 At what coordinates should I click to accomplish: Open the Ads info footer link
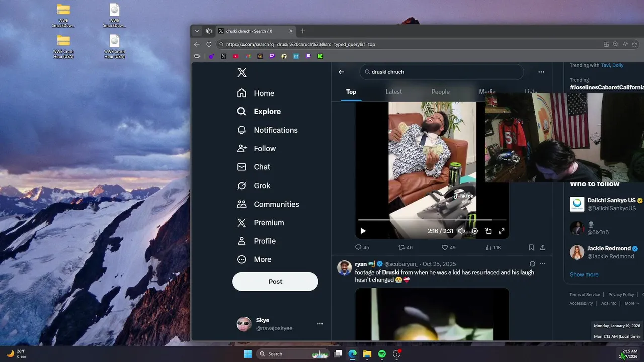[x=609, y=303]
